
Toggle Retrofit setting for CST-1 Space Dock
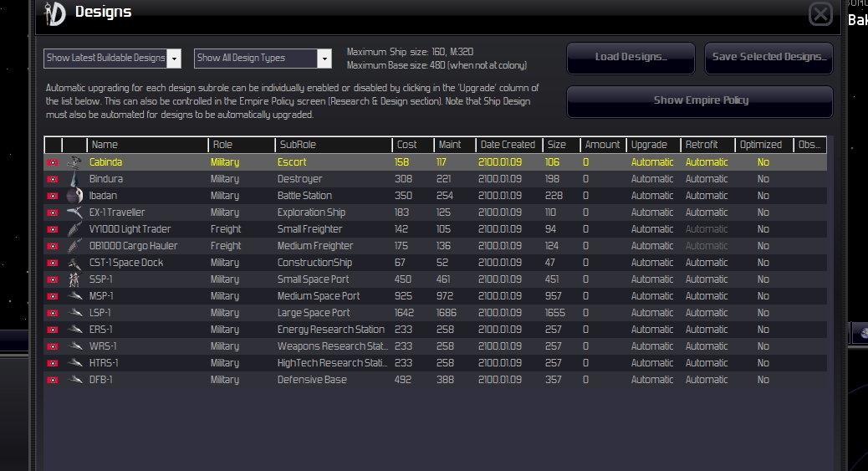click(707, 263)
